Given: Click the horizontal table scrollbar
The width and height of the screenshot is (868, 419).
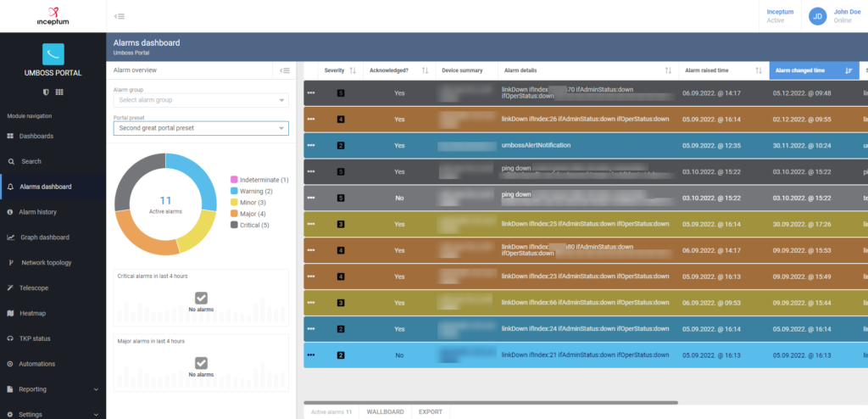Looking at the screenshot, I should (491, 402).
